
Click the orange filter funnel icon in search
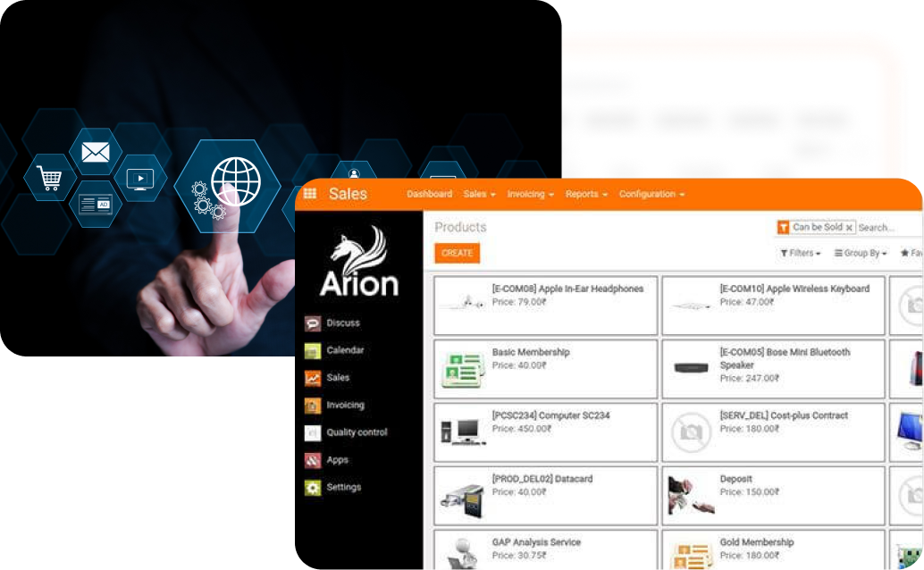pos(783,227)
